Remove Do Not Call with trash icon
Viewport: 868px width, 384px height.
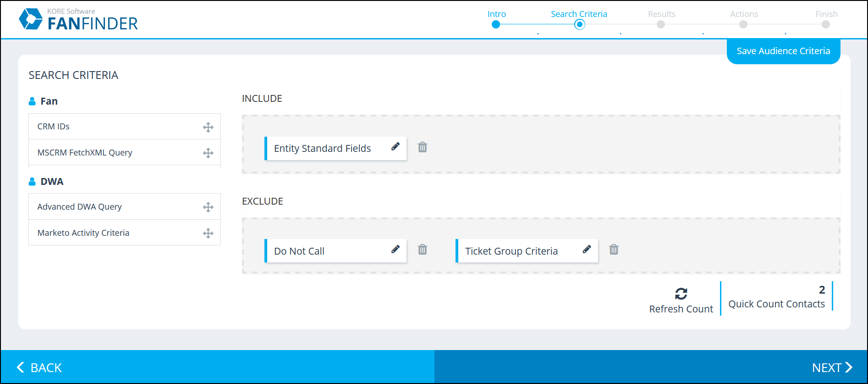tap(423, 250)
